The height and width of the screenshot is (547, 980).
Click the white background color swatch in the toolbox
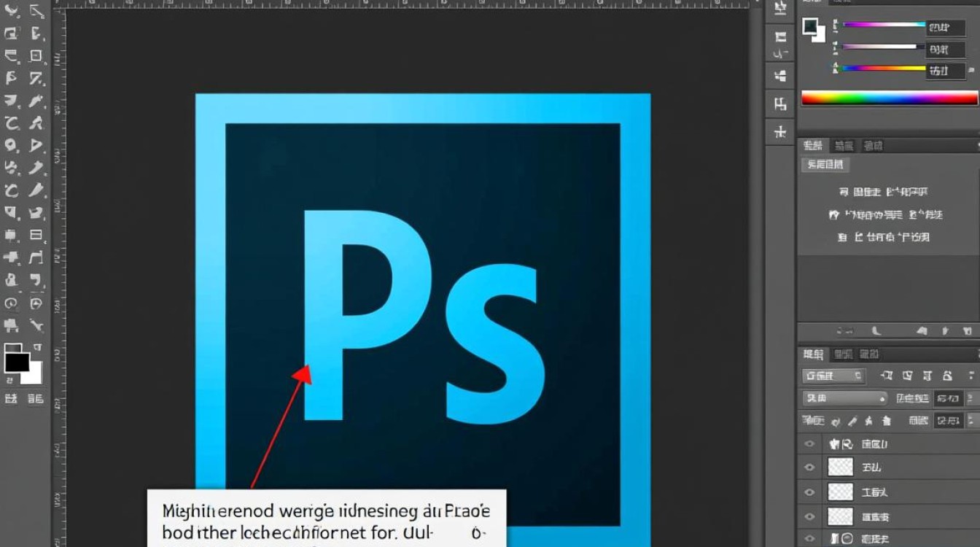click(33, 374)
